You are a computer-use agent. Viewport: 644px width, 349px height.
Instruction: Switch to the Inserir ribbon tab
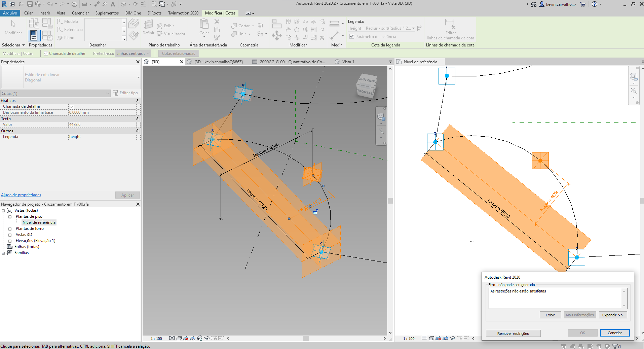pyautogui.click(x=45, y=13)
